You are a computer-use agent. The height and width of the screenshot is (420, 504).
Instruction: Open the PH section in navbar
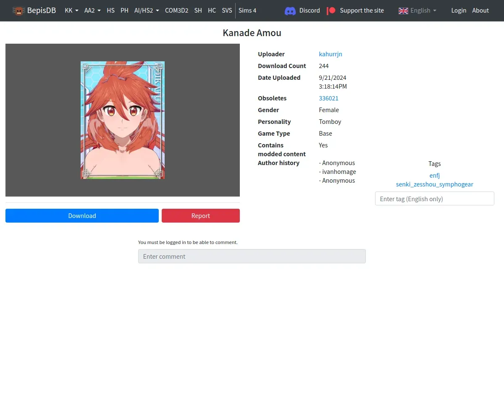124,10
